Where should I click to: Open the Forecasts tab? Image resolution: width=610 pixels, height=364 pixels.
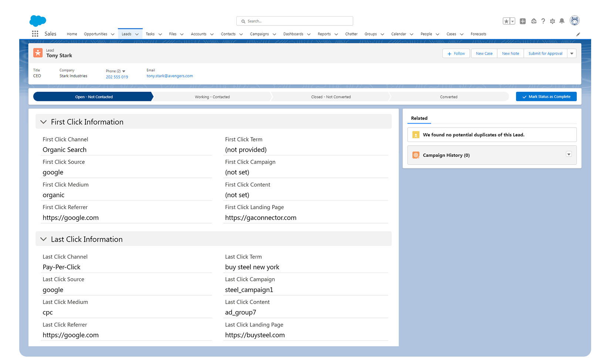point(478,34)
